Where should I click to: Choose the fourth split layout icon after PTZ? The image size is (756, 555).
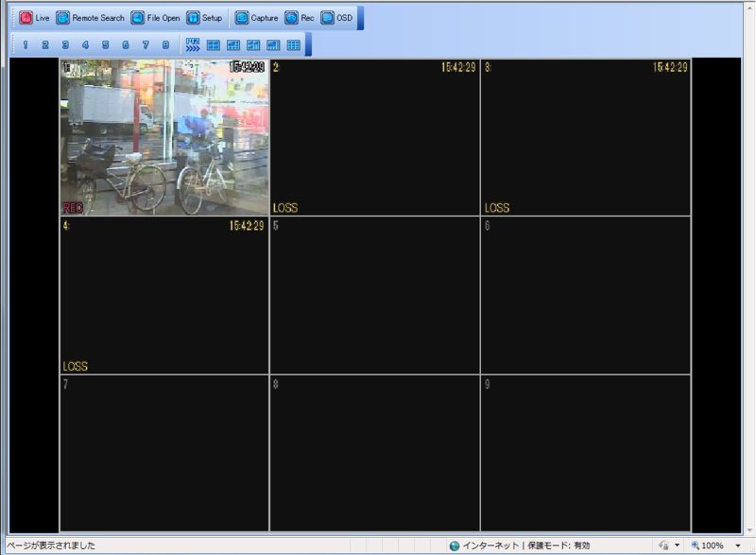click(273, 45)
